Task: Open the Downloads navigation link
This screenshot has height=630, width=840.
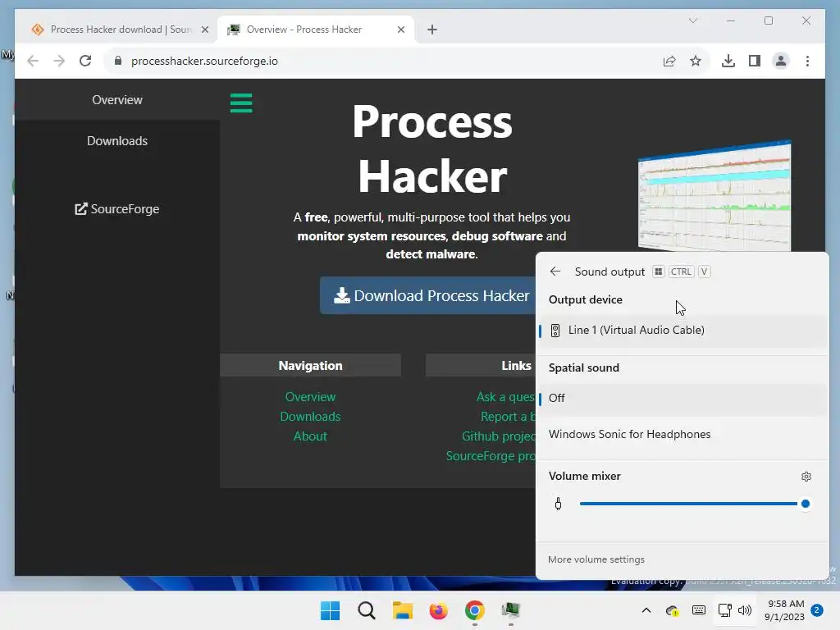Action: click(310, 417)
